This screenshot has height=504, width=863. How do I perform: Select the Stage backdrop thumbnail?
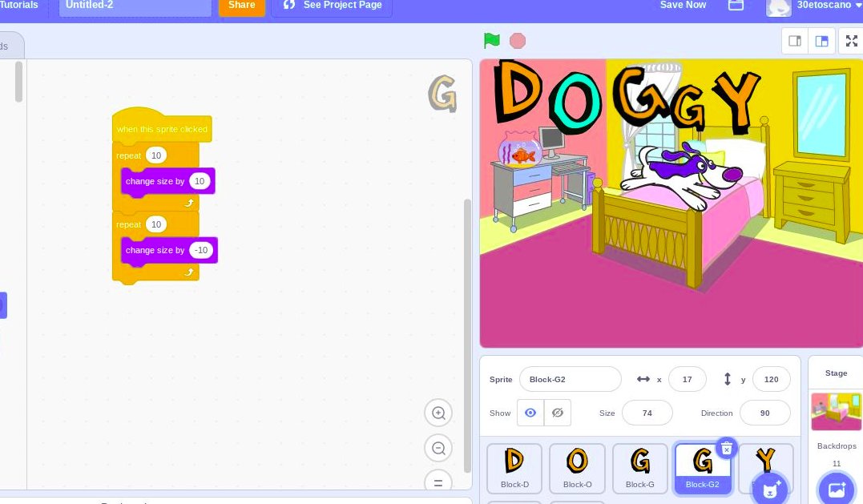836,412
